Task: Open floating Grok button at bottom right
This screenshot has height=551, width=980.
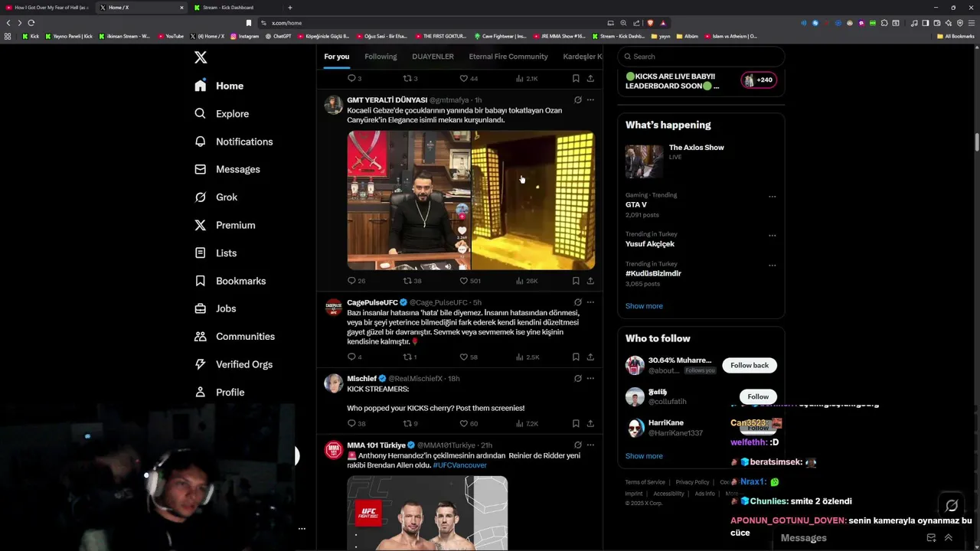Action: pos(952,506)
